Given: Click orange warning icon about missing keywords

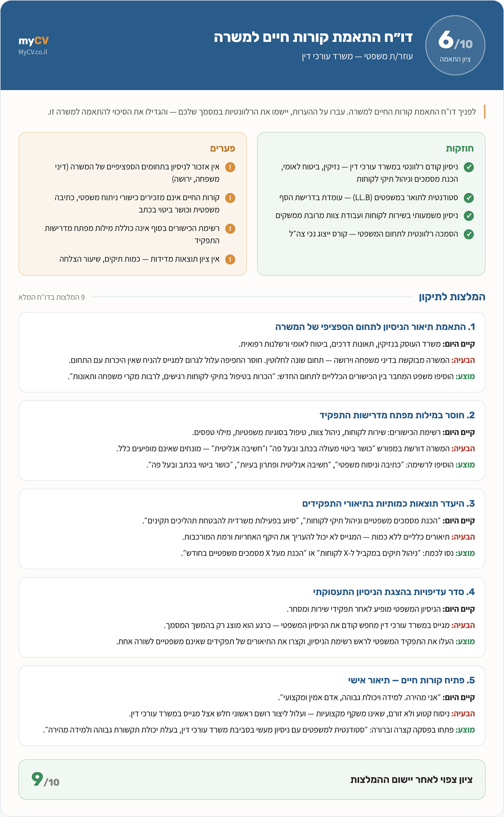Looking at the screenshot, I should tap(230, 229).
